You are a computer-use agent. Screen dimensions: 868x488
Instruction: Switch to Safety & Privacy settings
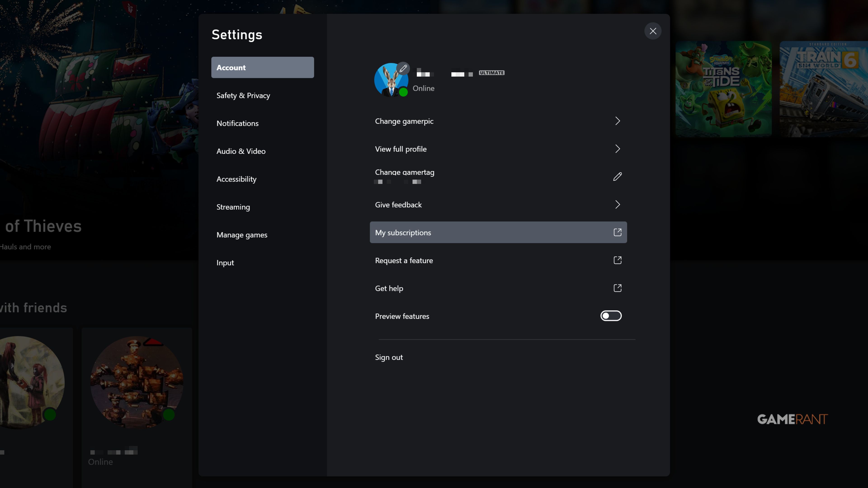tap(243, 96)
